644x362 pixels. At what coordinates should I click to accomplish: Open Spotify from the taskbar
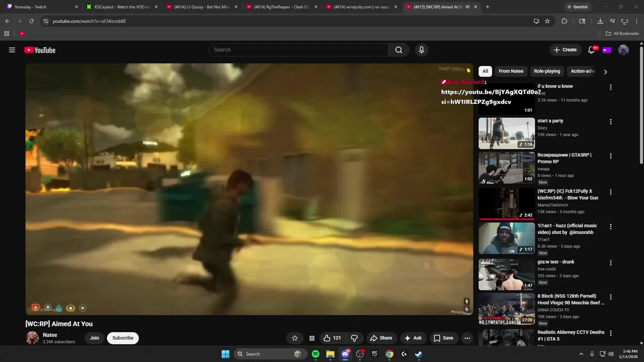315,354
